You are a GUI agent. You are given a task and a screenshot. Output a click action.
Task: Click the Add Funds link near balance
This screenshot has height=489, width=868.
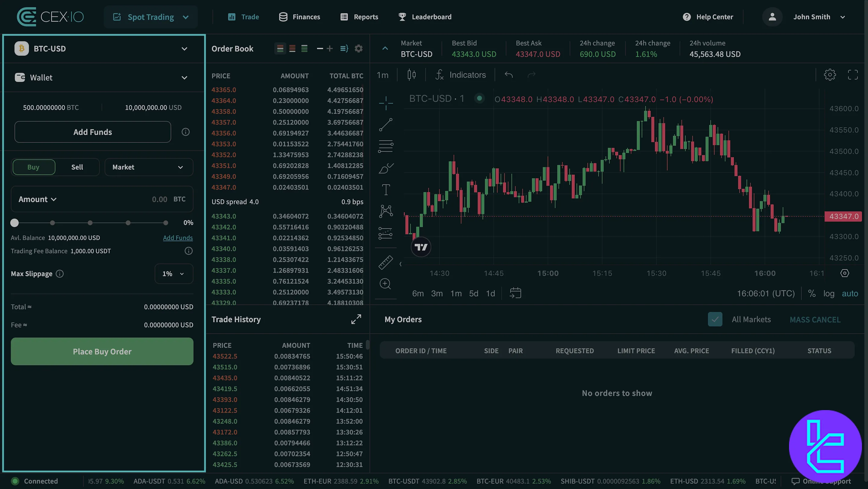178,238
